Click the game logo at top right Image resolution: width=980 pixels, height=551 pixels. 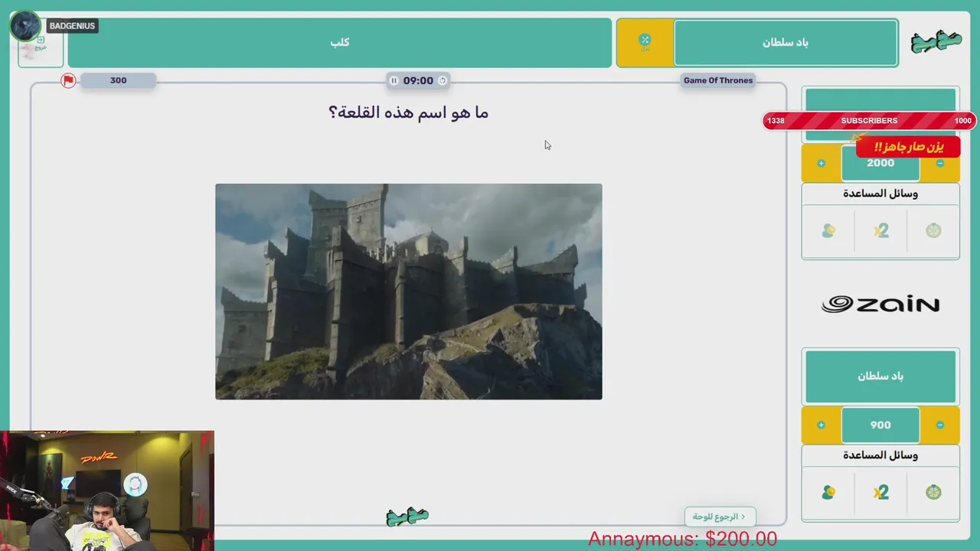(936, 42)
